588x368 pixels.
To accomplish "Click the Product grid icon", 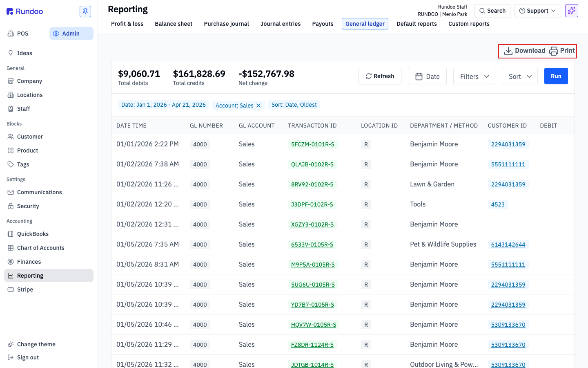I will [x=11, y=150].
